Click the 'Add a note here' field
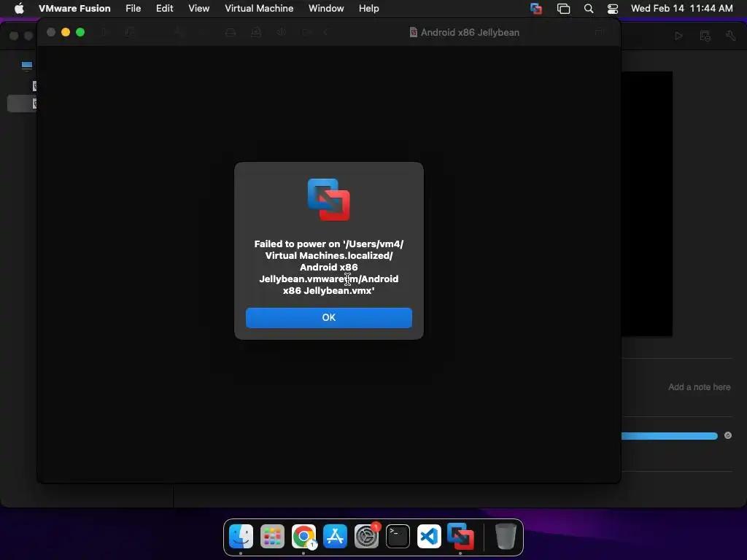 point(699,387)
